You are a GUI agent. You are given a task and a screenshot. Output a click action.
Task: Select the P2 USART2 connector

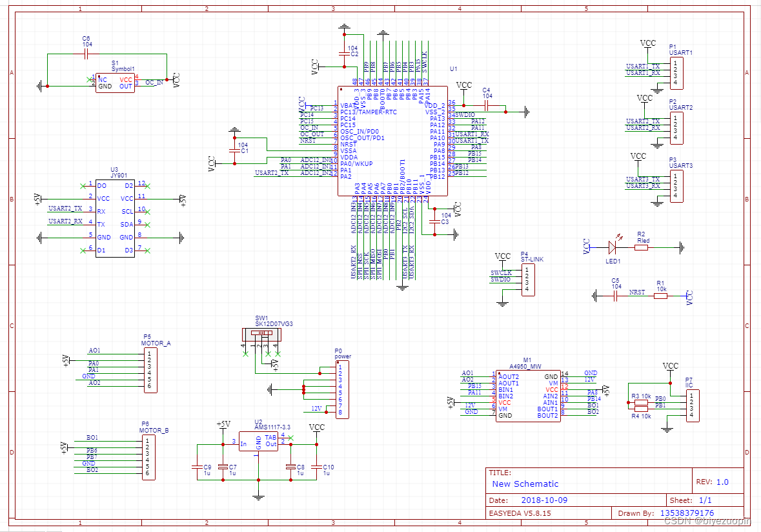pos(676,128)
